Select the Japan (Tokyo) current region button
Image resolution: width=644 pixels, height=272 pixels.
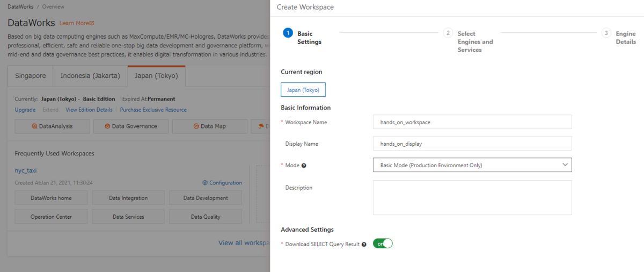click(x=303, y=90)
